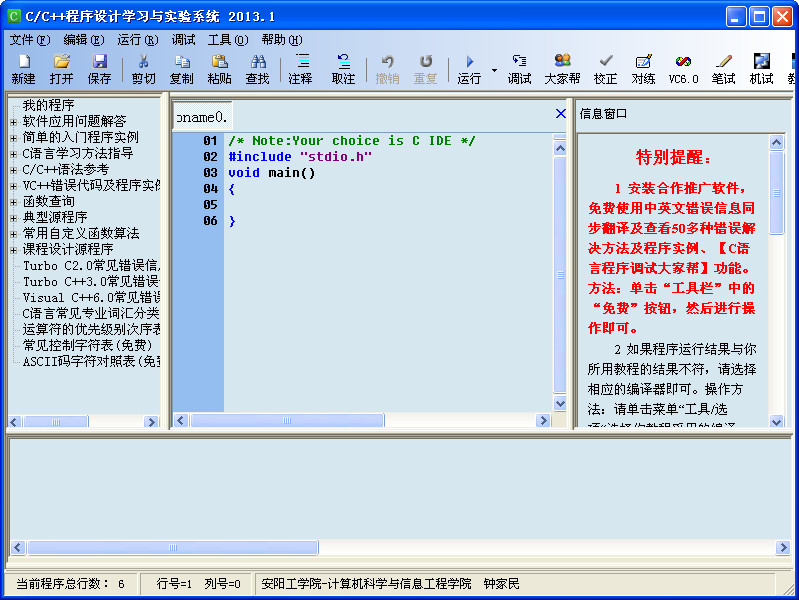Open Turbo C2.0常见错误信息 item
This screenshot has width=799, height=600.
91,266
